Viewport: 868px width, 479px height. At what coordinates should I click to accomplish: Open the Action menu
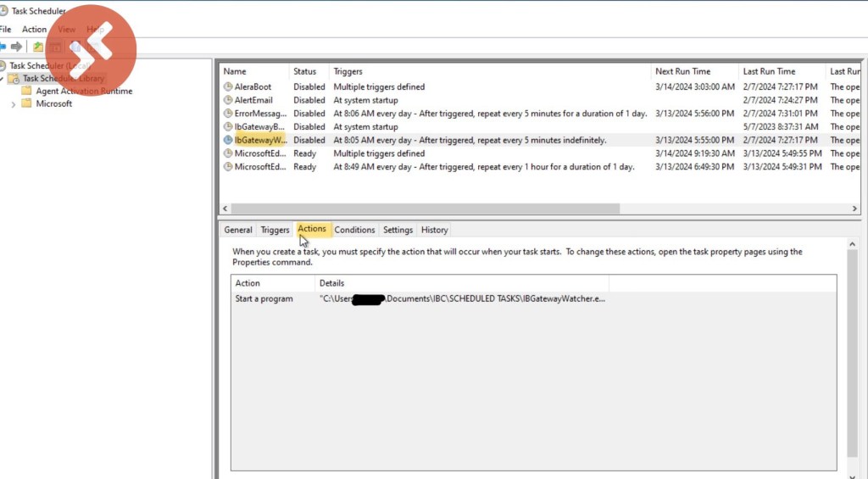[34, 29]
